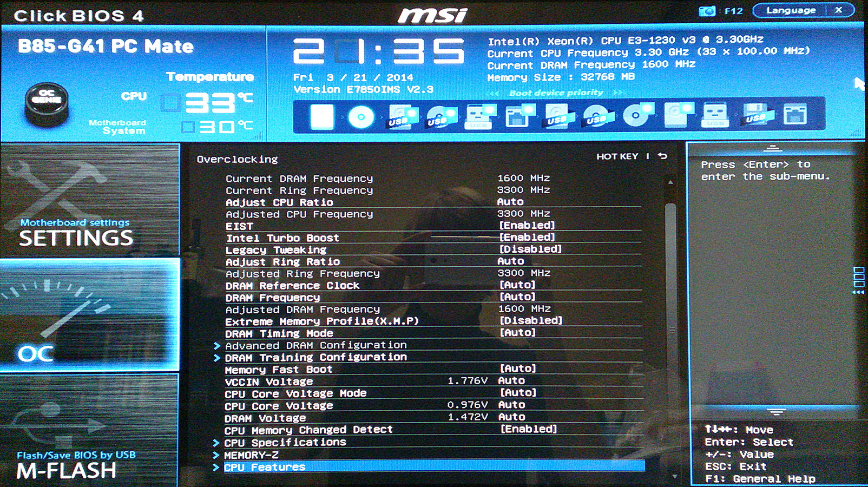This screenshot has height=487, width=868.
Task: Click the screenshot camera icon beside F12
Action: [x=707, y=11]
